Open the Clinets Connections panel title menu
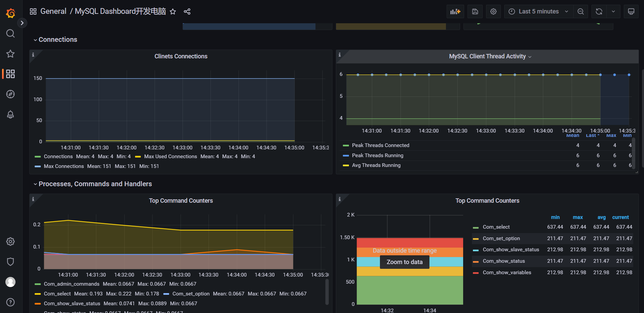This screenshot has height=313, width=644. pyautogui.click(x=181, y=56)
